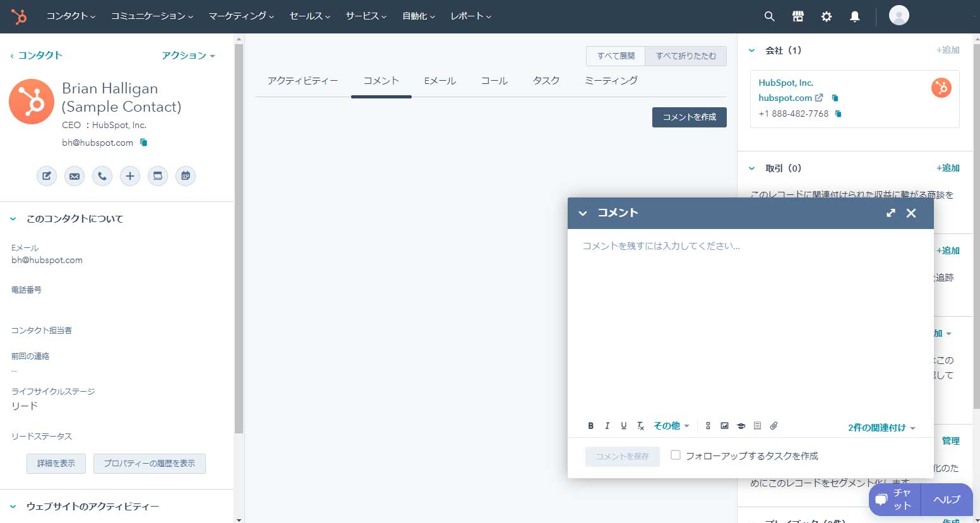Copy the +1 888-482-7768 phone number
Image resolution: width=980 pixels, height=523 pixels.
839,114
